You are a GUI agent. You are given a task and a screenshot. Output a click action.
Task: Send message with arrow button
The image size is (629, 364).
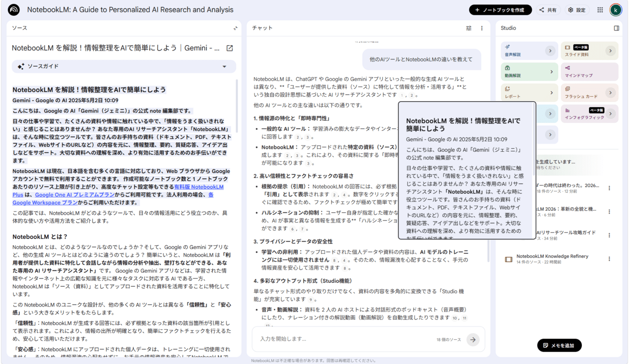pos(473,339)
